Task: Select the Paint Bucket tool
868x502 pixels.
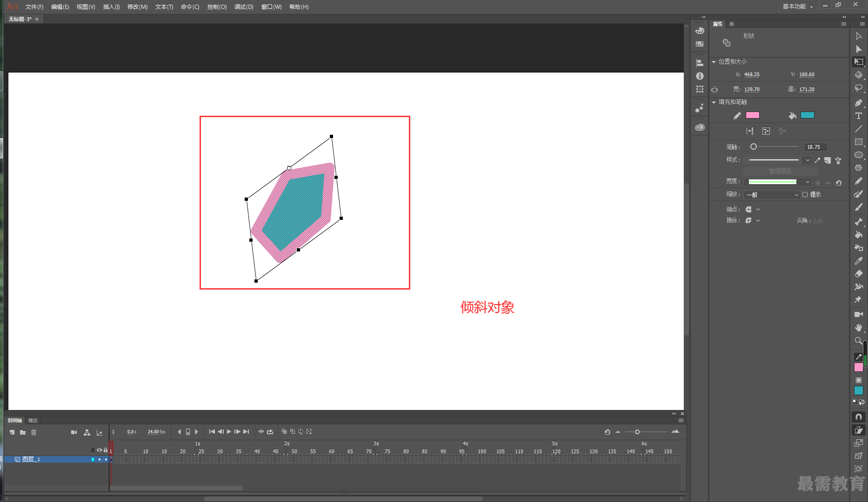Action: click(859, 235)
